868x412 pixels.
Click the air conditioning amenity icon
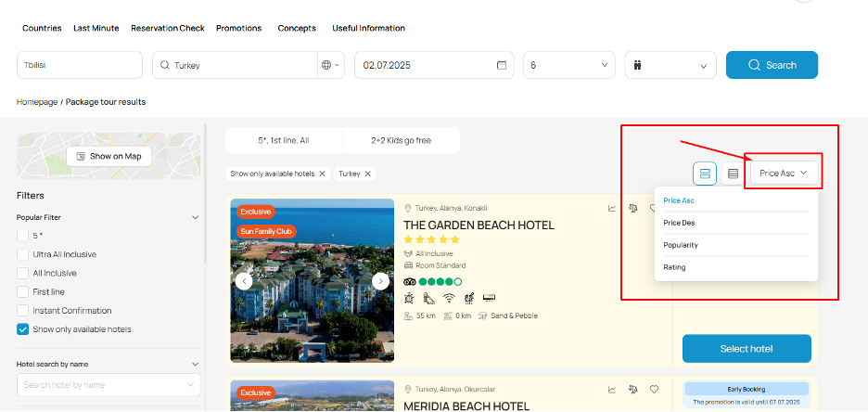pos(490,299)
